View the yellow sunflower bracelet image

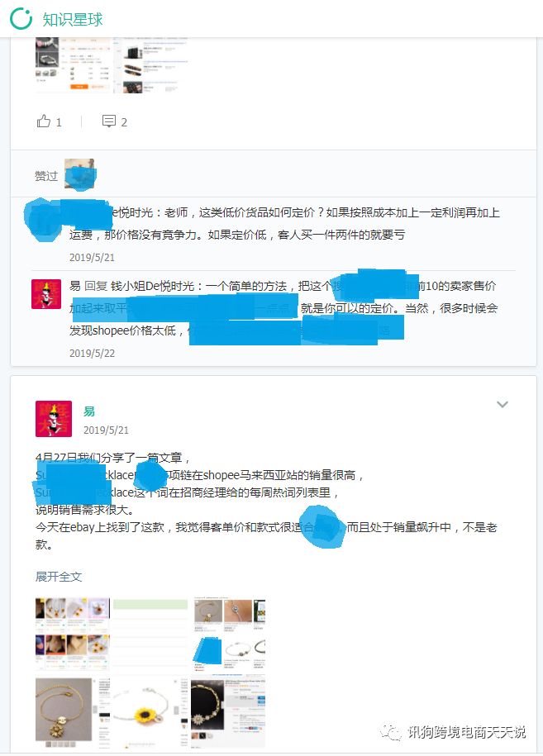(x=150, y=711)
